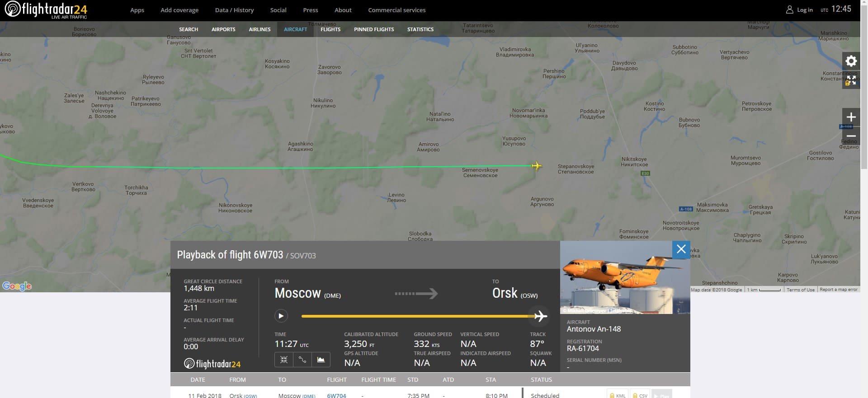
Task: Open the STATISTICS tab
Action: coord(420,29)
